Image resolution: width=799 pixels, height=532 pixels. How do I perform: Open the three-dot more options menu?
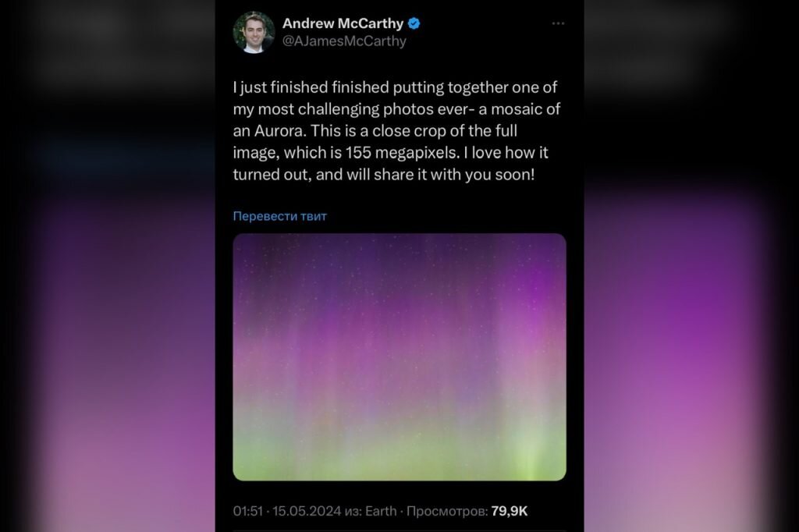(558, 23)
